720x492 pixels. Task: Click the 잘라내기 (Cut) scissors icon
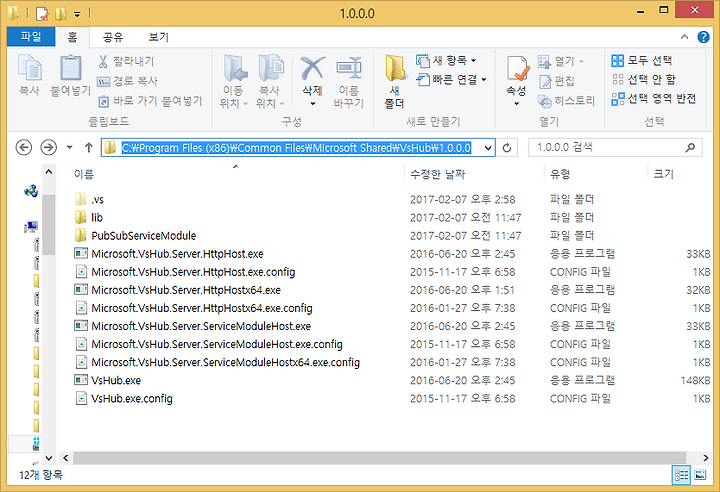[103, 61]
